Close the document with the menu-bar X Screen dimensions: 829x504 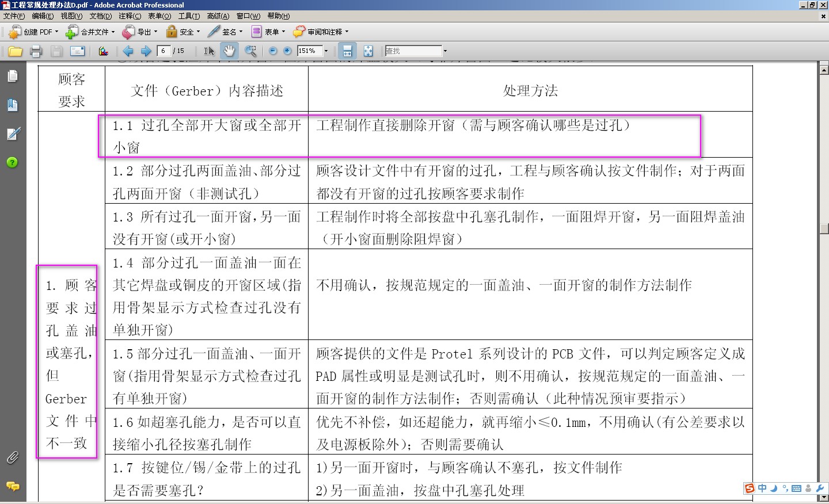pos(823,16)
